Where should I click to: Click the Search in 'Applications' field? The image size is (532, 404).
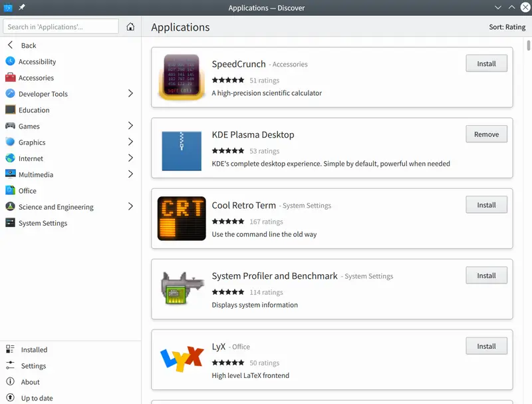(61, 27)
